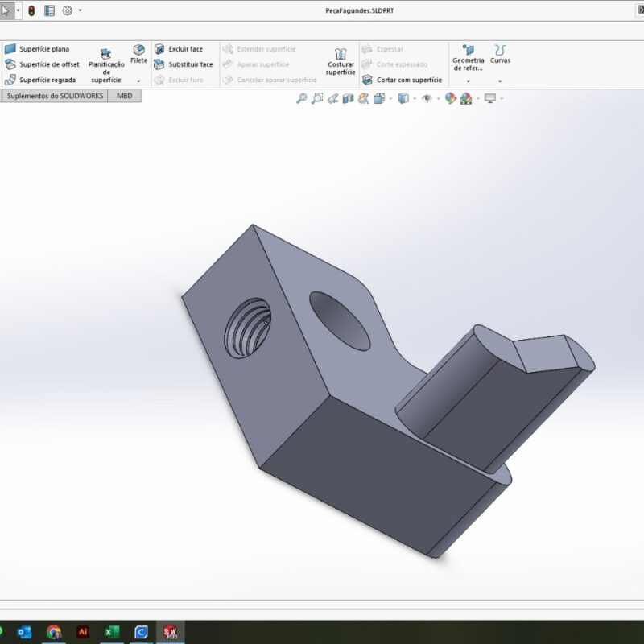The height and width of the screenshot is (644, 644).
Task: Open Outlook from the taskbar
Action: 24,632
